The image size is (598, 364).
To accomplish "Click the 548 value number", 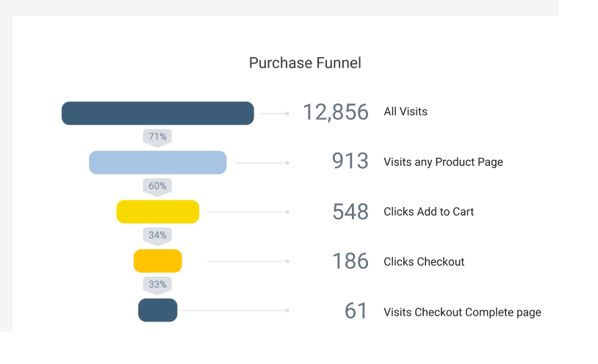I will click(350, 211).
